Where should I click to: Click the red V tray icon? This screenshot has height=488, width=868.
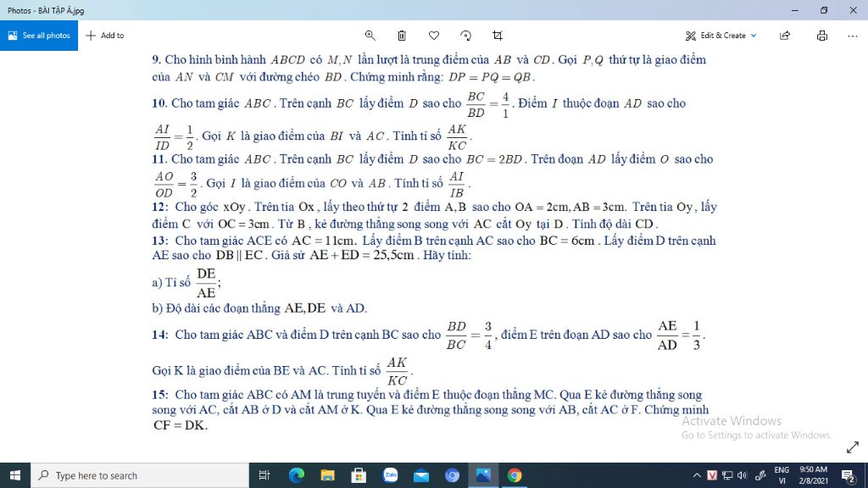tap(712, 475)
